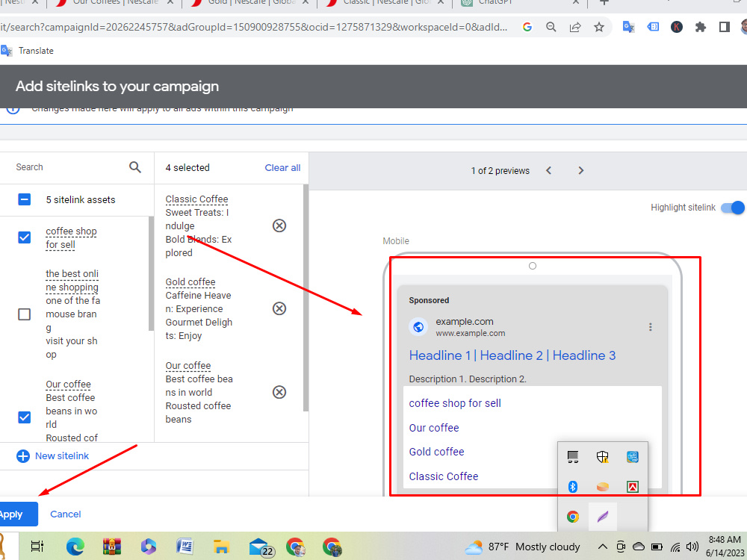Click the red Adobe tray icon

633,487
